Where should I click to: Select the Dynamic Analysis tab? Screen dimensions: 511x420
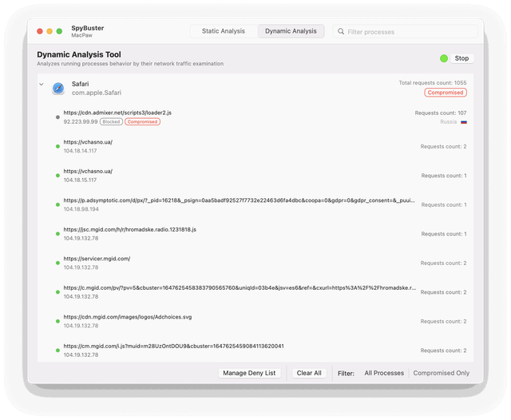[291, 31]
